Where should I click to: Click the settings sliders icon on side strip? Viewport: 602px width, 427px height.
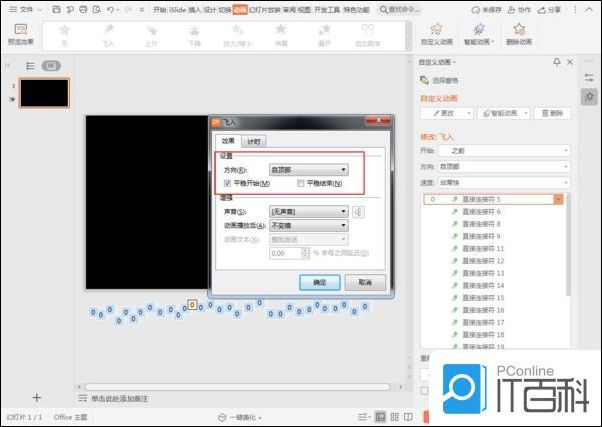tap(589, 78)
